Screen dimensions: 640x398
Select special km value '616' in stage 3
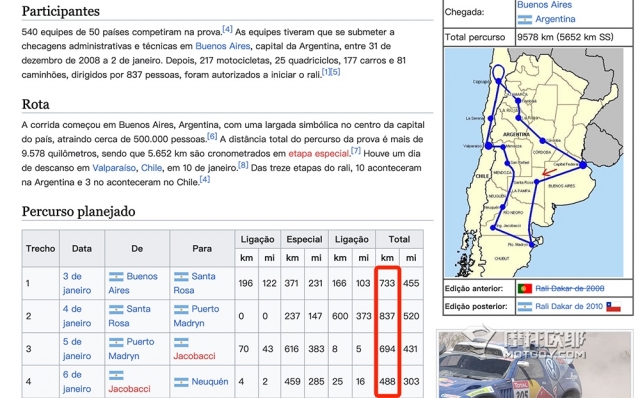pyautogui.click(x=292, y=349)
